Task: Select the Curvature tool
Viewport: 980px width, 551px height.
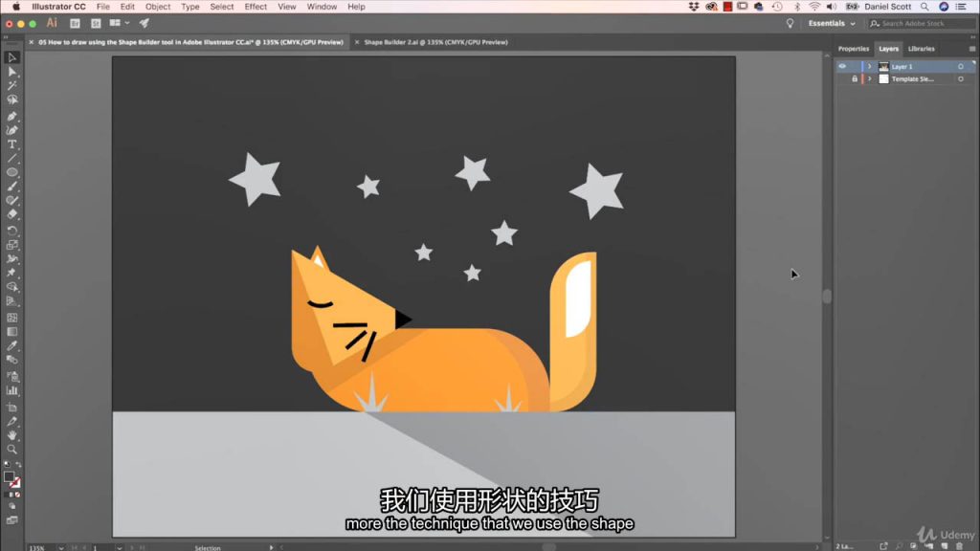Action: (11, 130)
